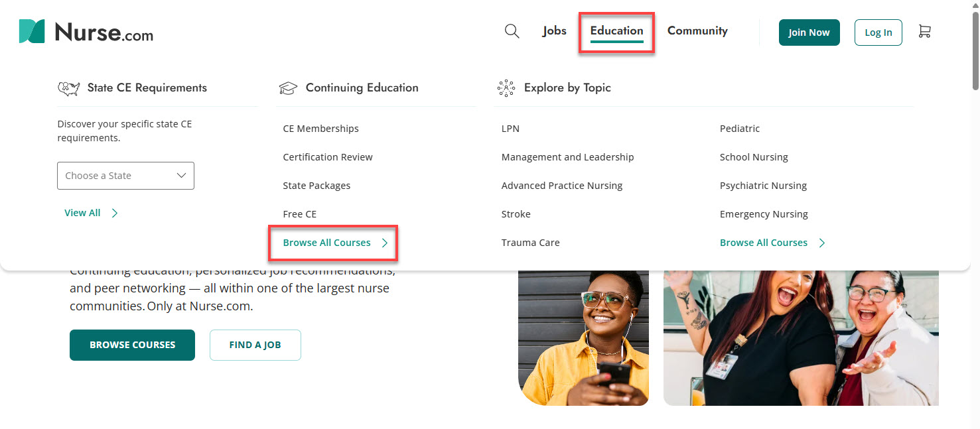This screenshot has height=429, width=980.
Task: Expand the Education menu
Action: pos(616,31)
